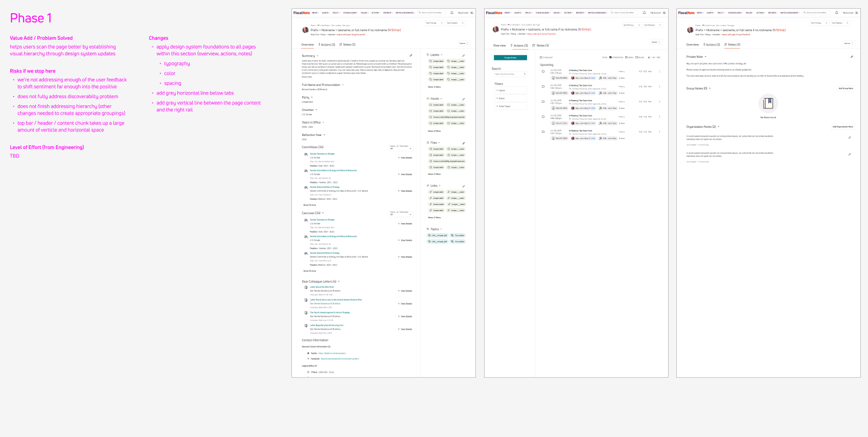The width and height of the screenshot is (868, 437).
Task: Click Show 12 More under Labels chips
Action: pos(434,87)
